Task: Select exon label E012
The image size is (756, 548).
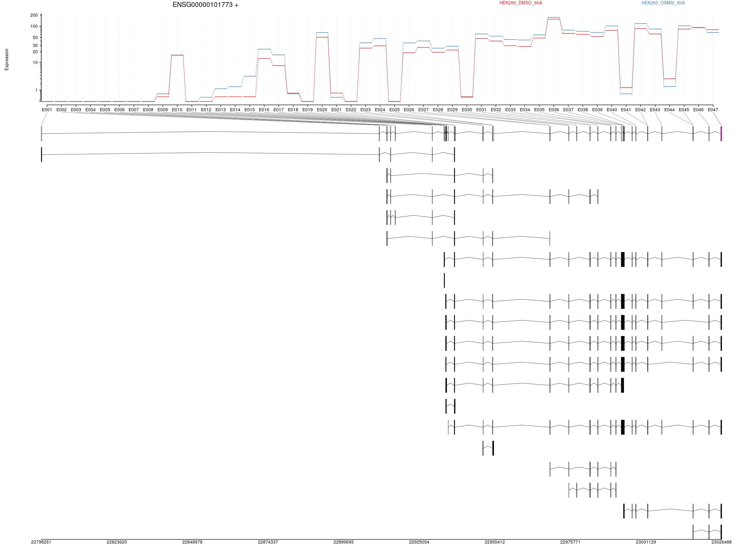Action: pos(206,110)
